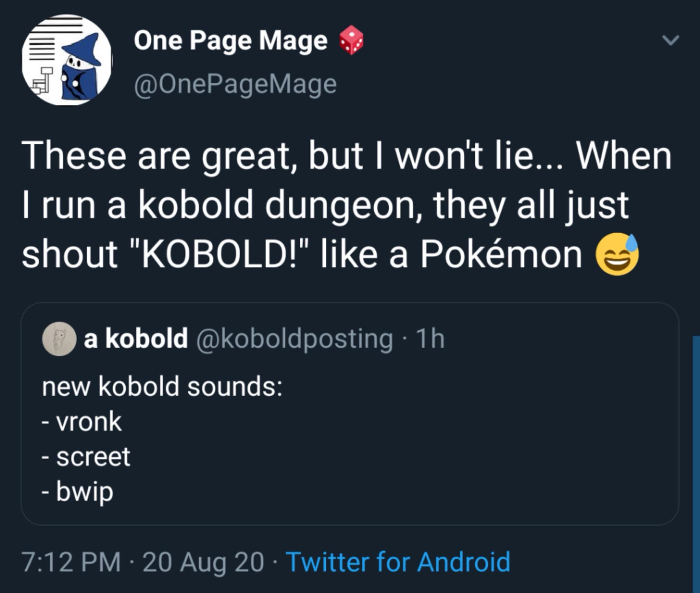Click the 20 Aug 20 date
The width and height of the screenshot is (700, 593).
pos(203,562)
